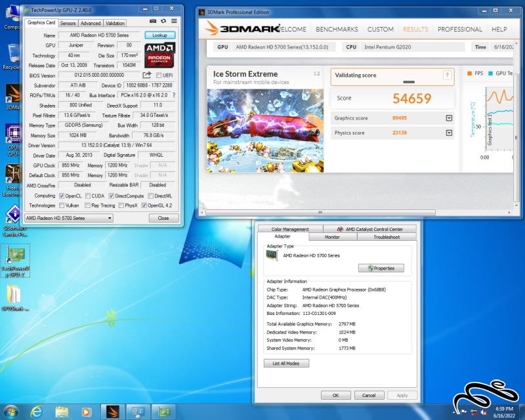Click the AMD Radeon Graphics logo in GPU-Z
Image resolution: width=525 pixels, height=420 pixels.
(x=159, y=55)
